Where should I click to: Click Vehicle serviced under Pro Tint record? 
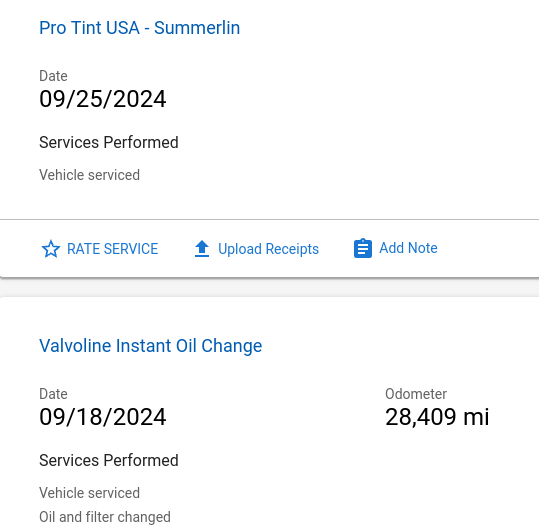point(89,175)
